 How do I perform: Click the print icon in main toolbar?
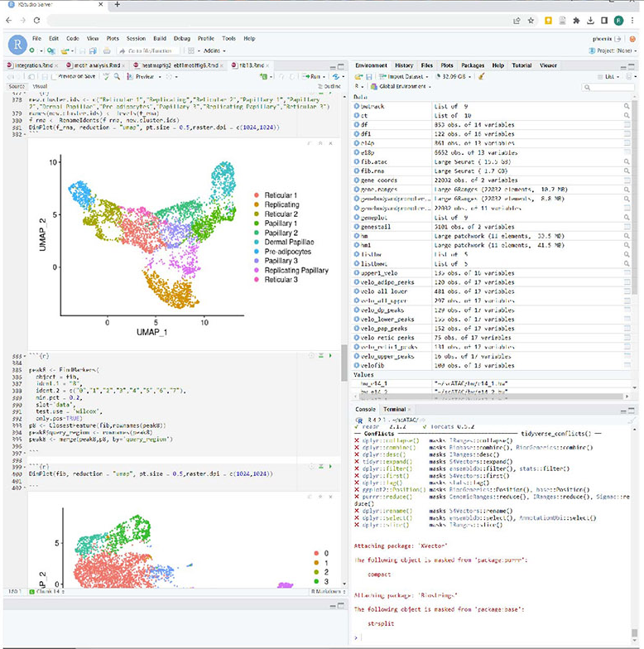[x=107, y=51]
